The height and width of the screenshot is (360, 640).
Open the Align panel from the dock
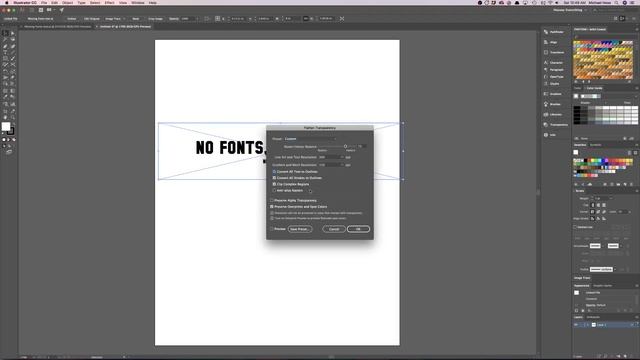coord(551,42)
